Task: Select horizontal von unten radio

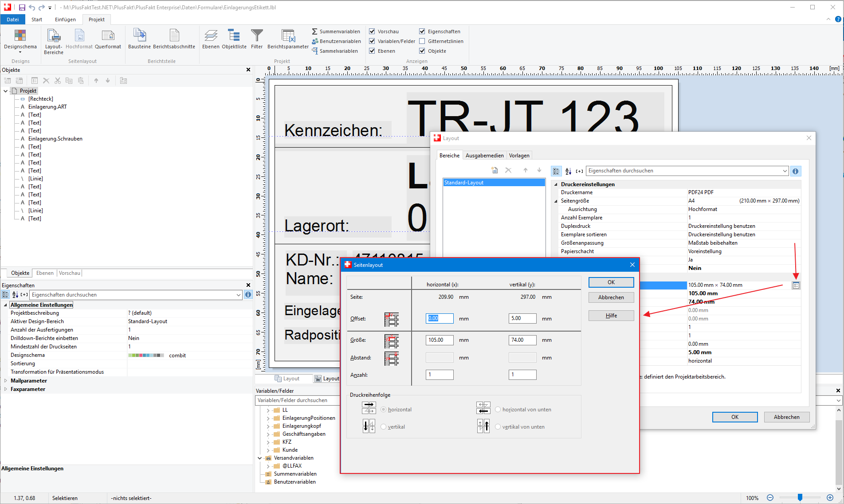Action: click(498, 410)
